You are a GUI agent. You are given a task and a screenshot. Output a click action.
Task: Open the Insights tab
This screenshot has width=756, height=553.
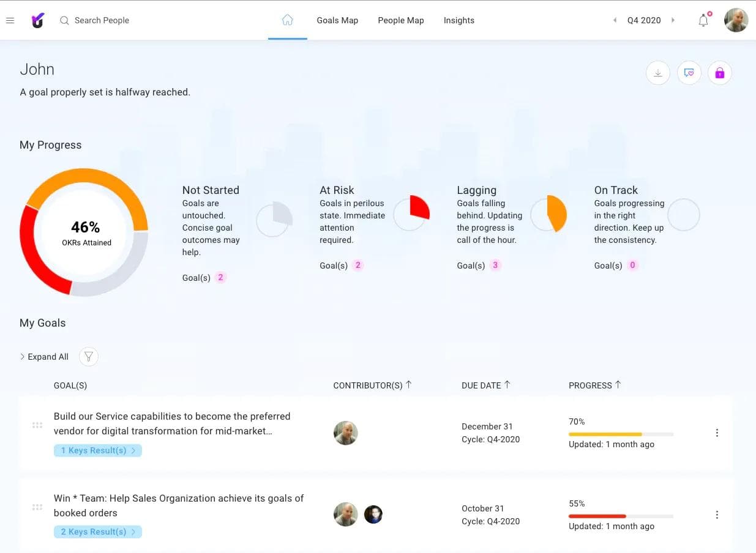pos(458,20)
